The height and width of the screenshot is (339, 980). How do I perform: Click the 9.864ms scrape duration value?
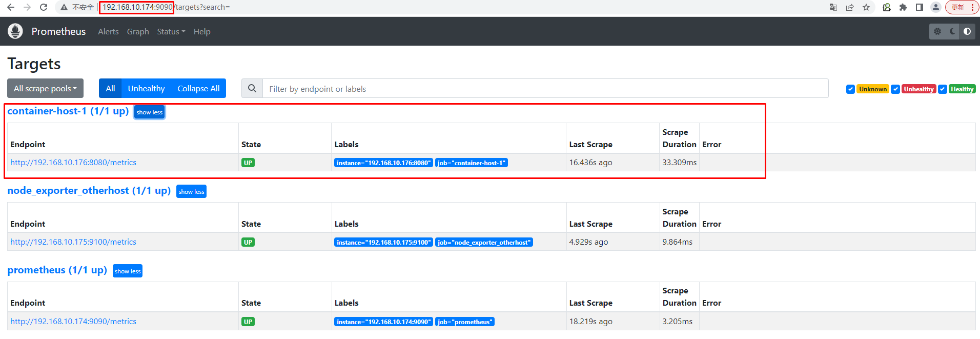pyautogui.click(x=677, y=242)
